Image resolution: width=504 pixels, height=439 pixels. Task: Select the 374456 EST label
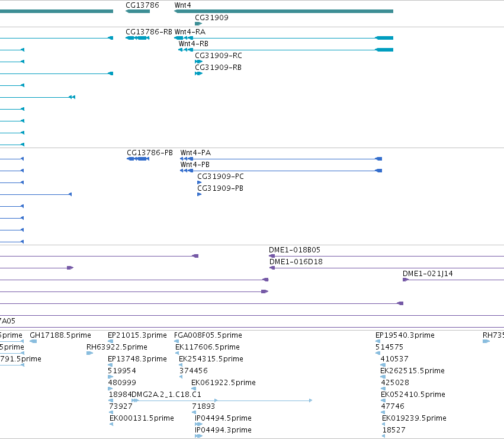pos(194,371)
